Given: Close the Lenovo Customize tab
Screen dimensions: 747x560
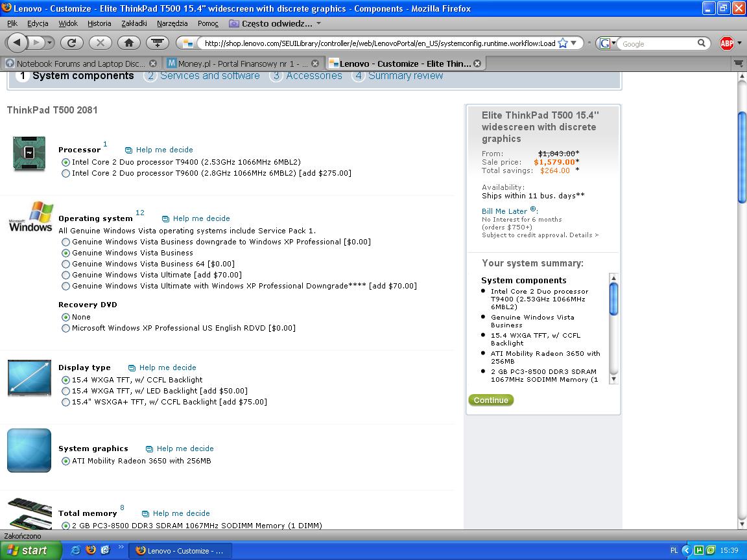Looking at the screenshot, I should click(477, 64).
